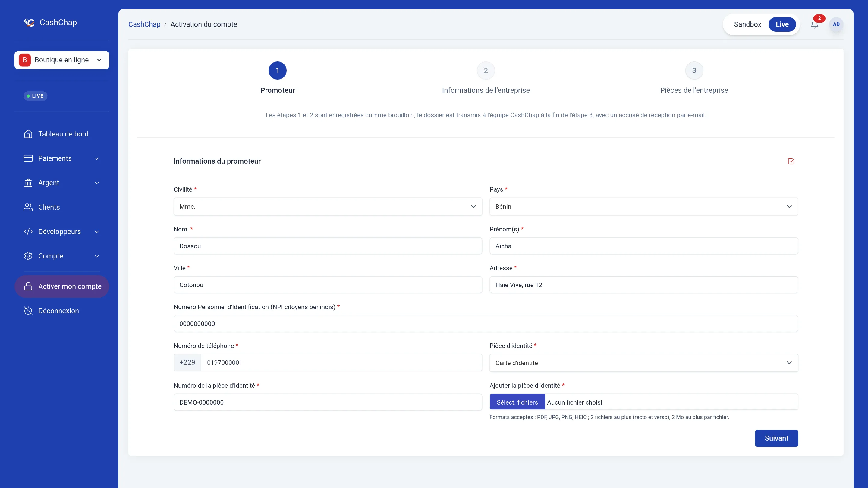Click the NPI number input field

[486, 324]
